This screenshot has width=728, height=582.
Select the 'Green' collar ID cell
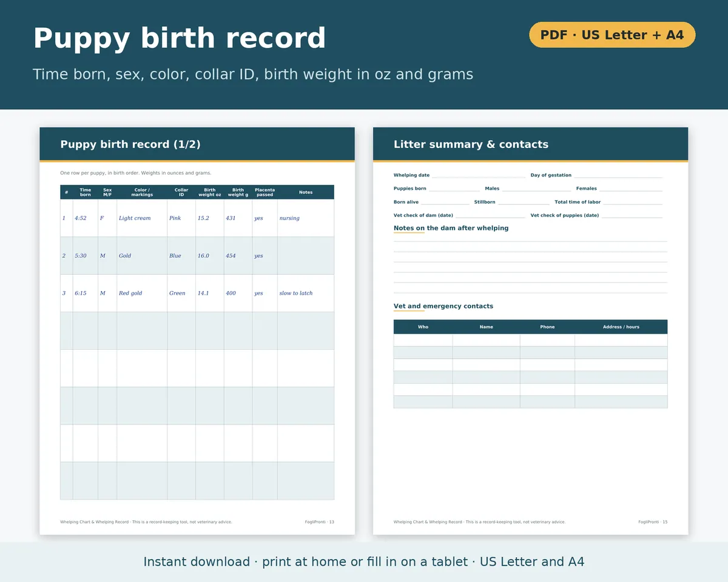pyautogui.click(x=181, y=293)
